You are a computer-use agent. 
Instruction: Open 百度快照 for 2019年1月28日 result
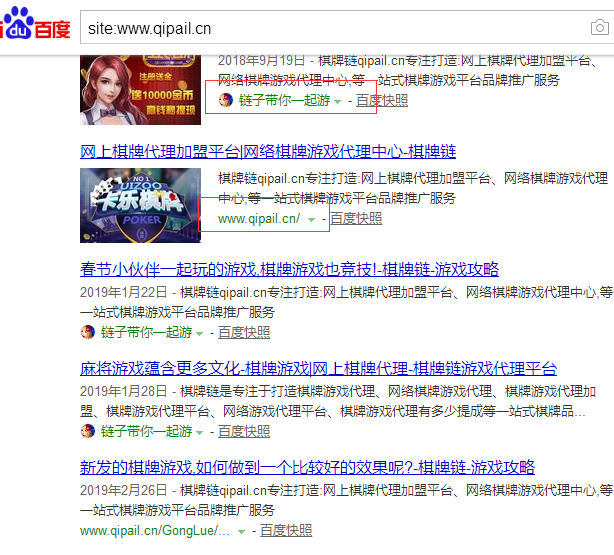click(244, 432)
